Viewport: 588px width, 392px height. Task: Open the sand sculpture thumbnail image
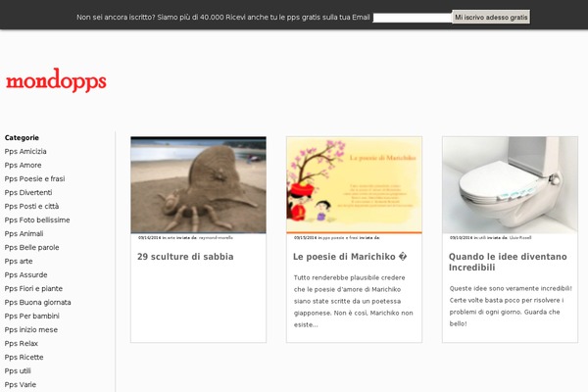pyautogui.click(x=198, y=184)
